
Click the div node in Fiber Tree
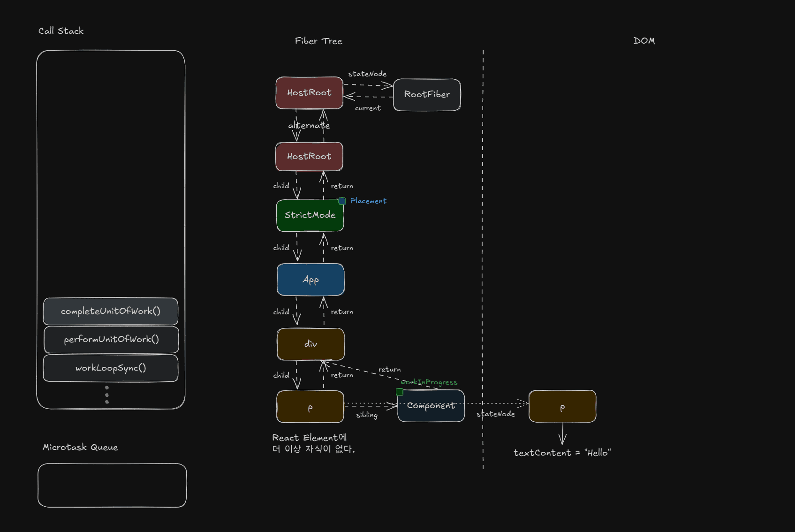(310, 344)
